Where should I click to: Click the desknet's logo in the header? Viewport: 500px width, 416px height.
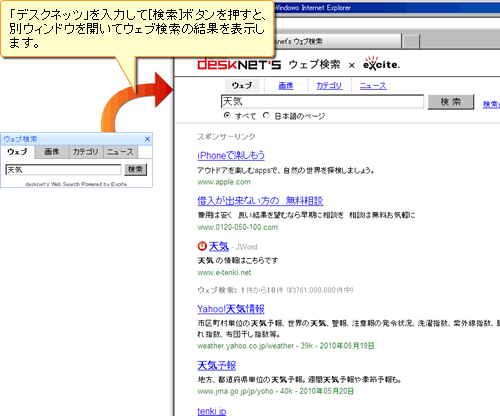point(239,64)
